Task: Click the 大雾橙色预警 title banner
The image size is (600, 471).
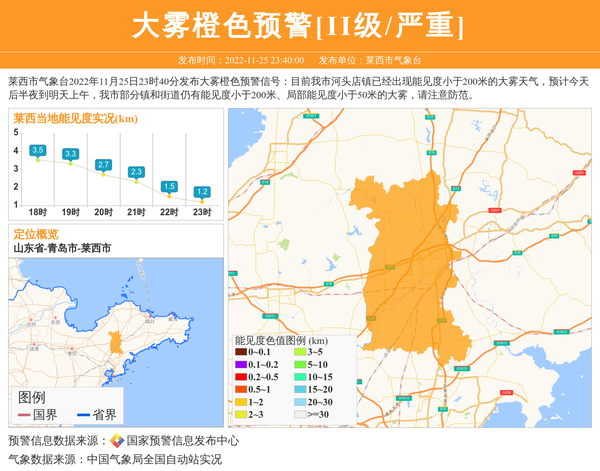Action: (x=299, y=25)
